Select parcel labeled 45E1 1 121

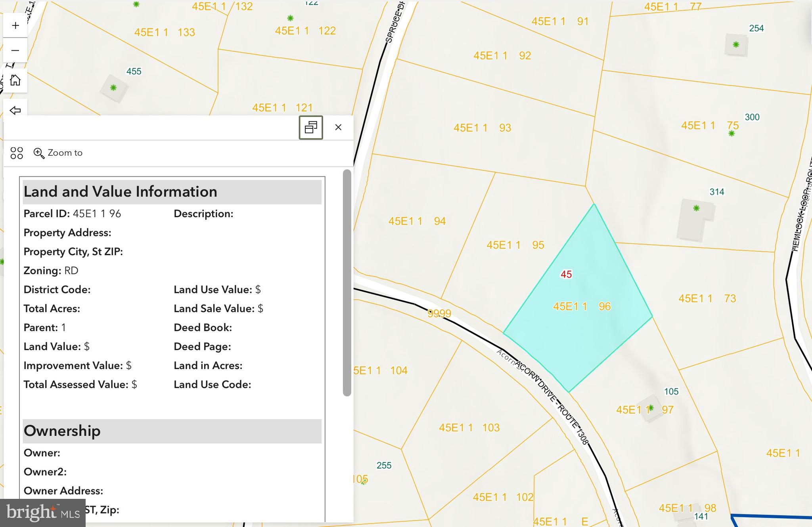282,108
